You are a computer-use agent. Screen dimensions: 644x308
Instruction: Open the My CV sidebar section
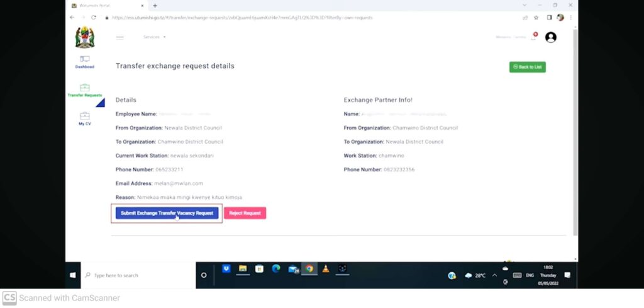coord(84,118)
